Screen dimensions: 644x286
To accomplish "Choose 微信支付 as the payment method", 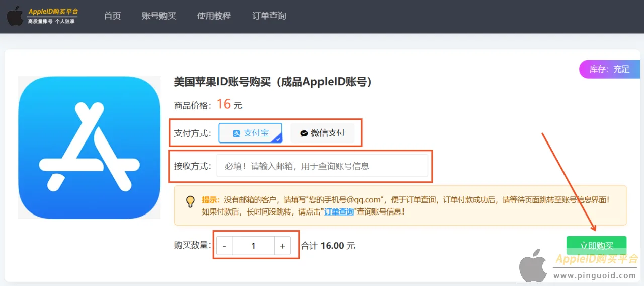I will [323, 133].
